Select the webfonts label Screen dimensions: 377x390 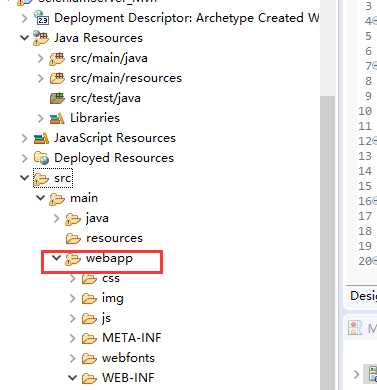(x=128, y=358)
